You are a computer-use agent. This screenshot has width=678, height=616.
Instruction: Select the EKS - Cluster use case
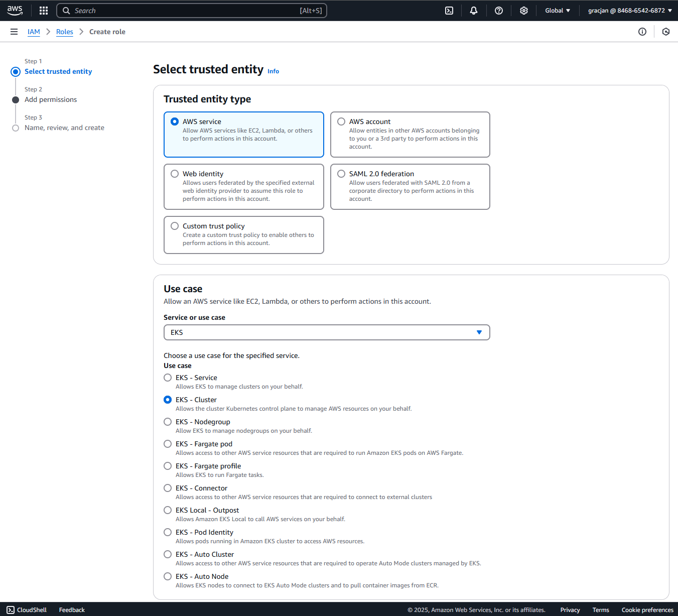click(168, 400)
